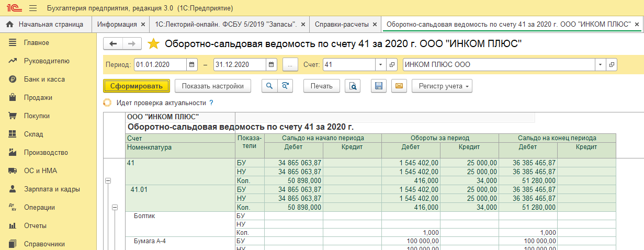Open calendar for the start date 01.01.2020
The width and height of the screenshot is (644, 250).
pyautogui.click(x=192, y=65)
